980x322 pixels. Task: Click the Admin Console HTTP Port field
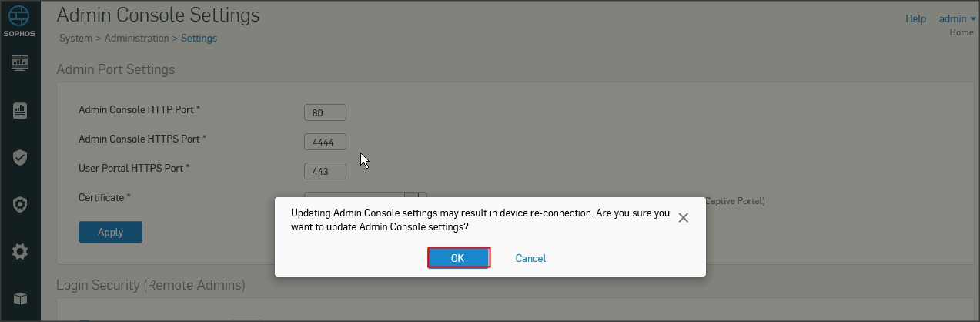(325, 112)
